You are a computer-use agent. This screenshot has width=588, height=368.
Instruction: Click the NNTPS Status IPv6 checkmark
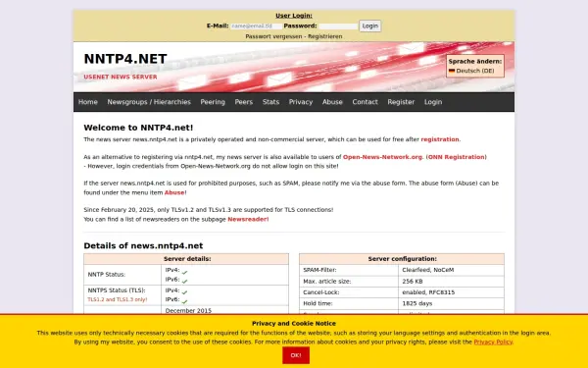[184, 301]
